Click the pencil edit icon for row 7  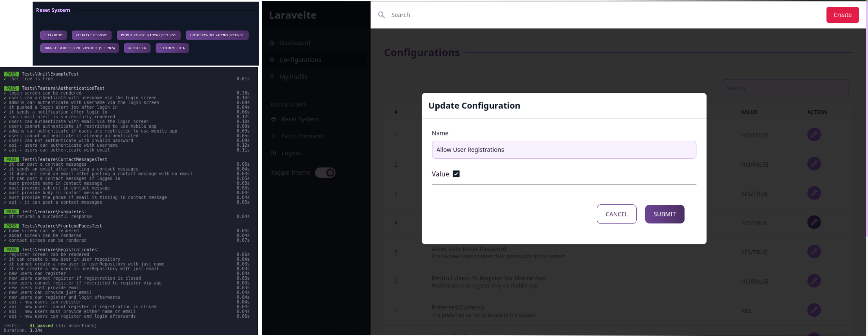coord(814,310)
